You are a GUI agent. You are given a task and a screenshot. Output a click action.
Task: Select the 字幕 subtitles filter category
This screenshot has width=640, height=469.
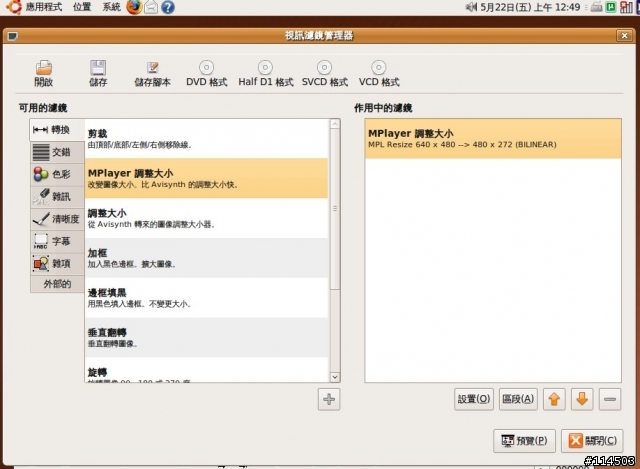click(x=57, y=241)
